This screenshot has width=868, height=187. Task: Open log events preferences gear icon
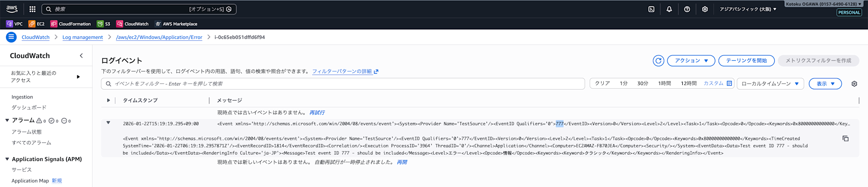854,84
